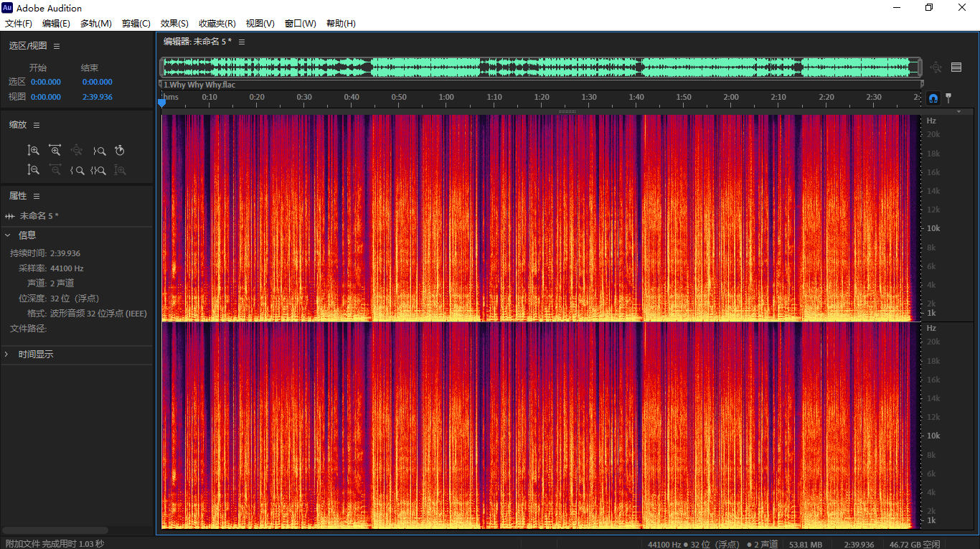The width and height of the screenshot is (980, 549).
Task: Toggle snapping with the blue magnet button
Action: (x=933, y=98)
